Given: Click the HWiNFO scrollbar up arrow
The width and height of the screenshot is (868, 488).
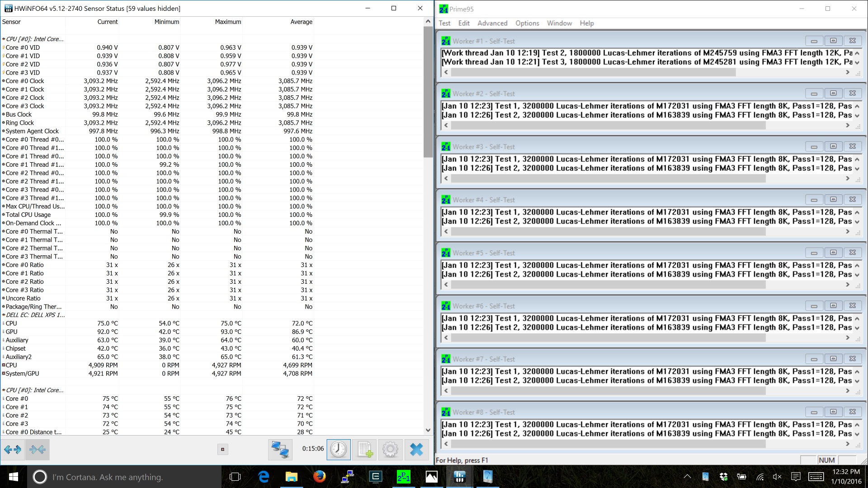Looking at the screenshot, I should click(428, 21).
